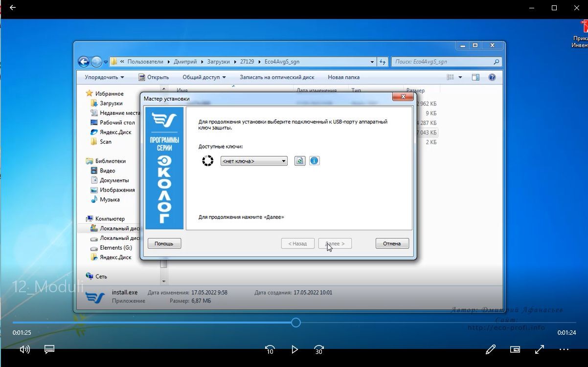Open the Упорядочить menu
Viewport: 588px width, 367px height.
coord(104,77)
